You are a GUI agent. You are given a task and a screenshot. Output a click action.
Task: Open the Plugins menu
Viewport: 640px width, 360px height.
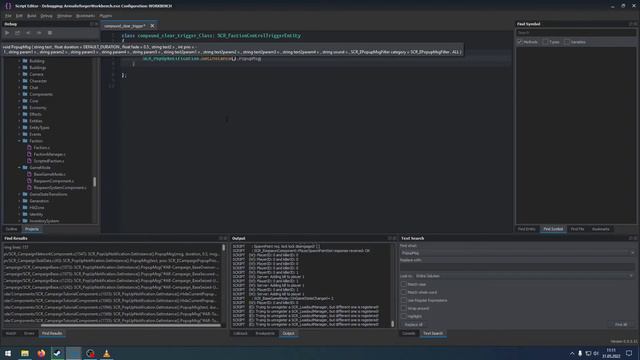[x=105, y=16]
